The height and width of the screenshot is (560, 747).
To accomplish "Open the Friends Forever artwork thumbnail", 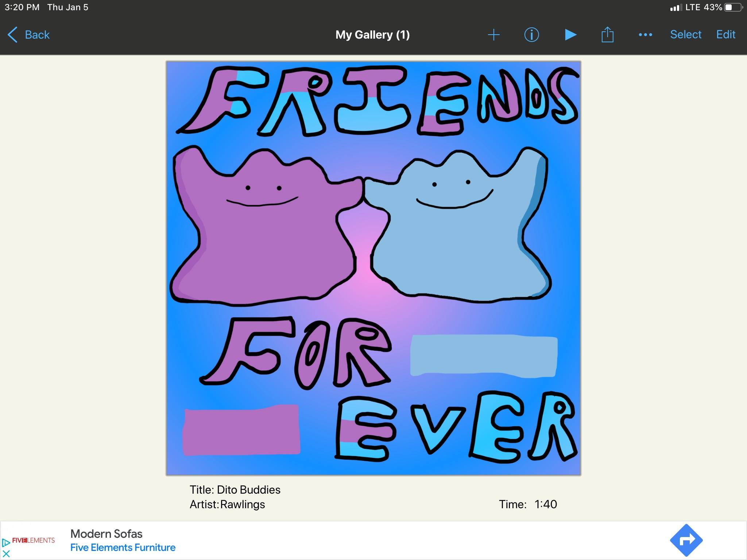I will [373, 268].
